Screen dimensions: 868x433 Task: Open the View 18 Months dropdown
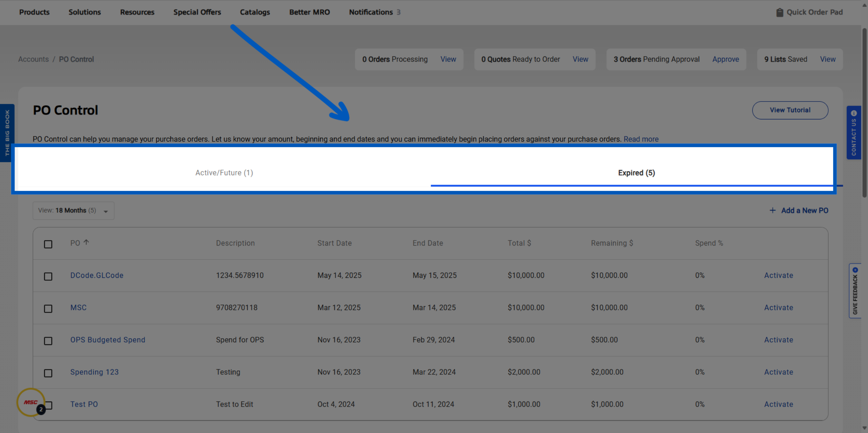pyautogui.click(x=73, y=211)
